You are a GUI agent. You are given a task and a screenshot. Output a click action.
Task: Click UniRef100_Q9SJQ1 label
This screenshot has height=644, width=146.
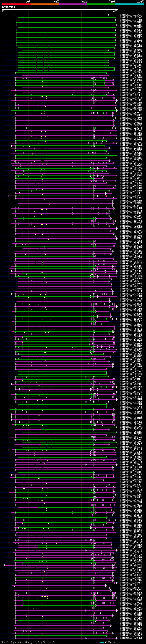(x=131, y=32)
